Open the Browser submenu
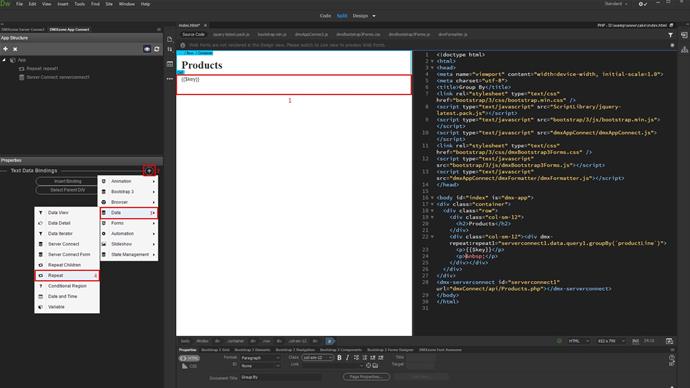 (x=128, y=202)
